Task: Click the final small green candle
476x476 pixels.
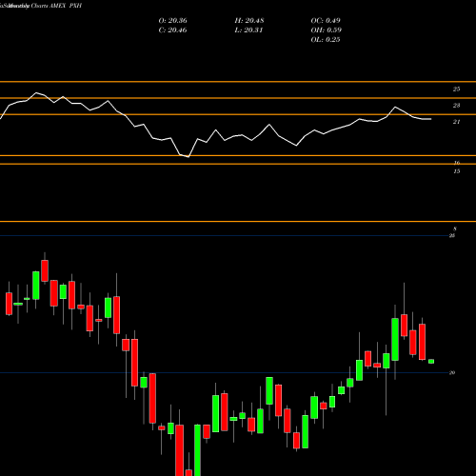Action: [x=431, y=362]
